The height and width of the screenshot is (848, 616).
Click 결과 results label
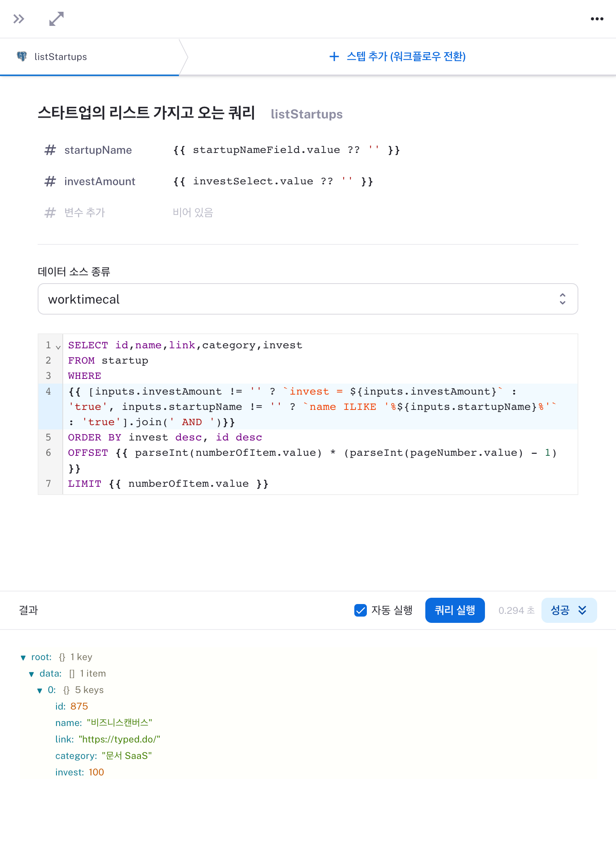pyautogui.click(x=28, y=610)
